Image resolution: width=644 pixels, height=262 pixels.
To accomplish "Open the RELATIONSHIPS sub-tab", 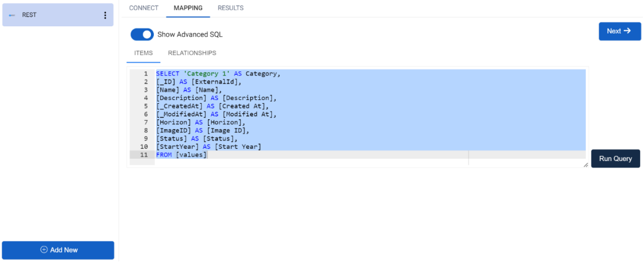I will tap(192, 53).
